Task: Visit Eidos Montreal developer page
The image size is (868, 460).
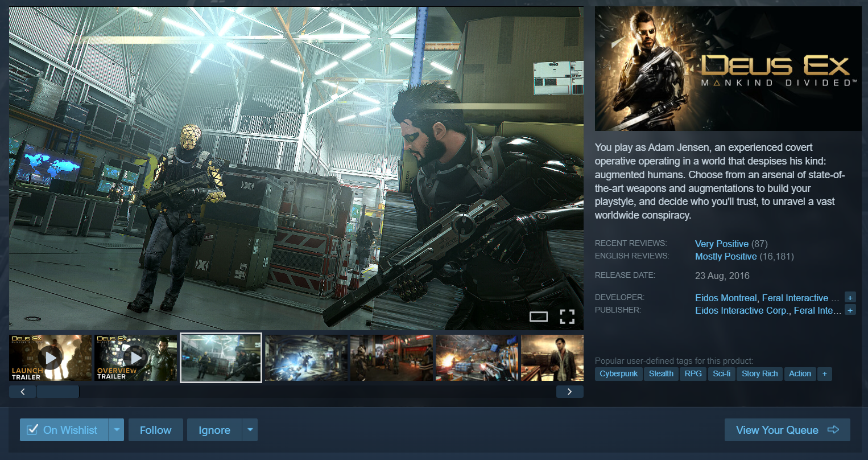Action: [726, 298]
